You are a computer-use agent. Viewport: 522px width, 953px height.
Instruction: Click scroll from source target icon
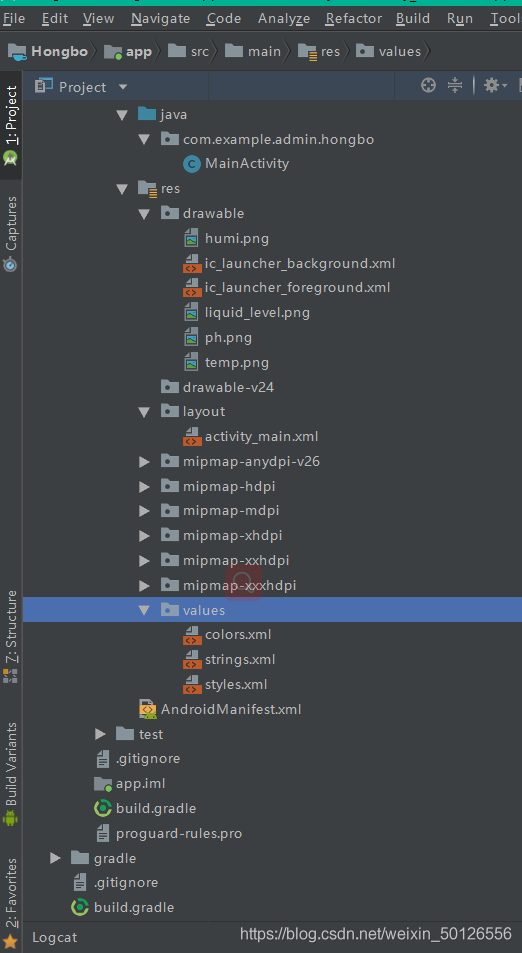(428, 86)
